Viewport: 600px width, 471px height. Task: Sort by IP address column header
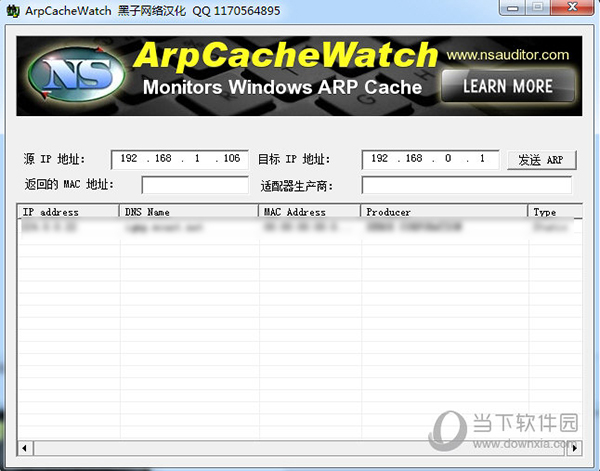click(x=68, y=212)
